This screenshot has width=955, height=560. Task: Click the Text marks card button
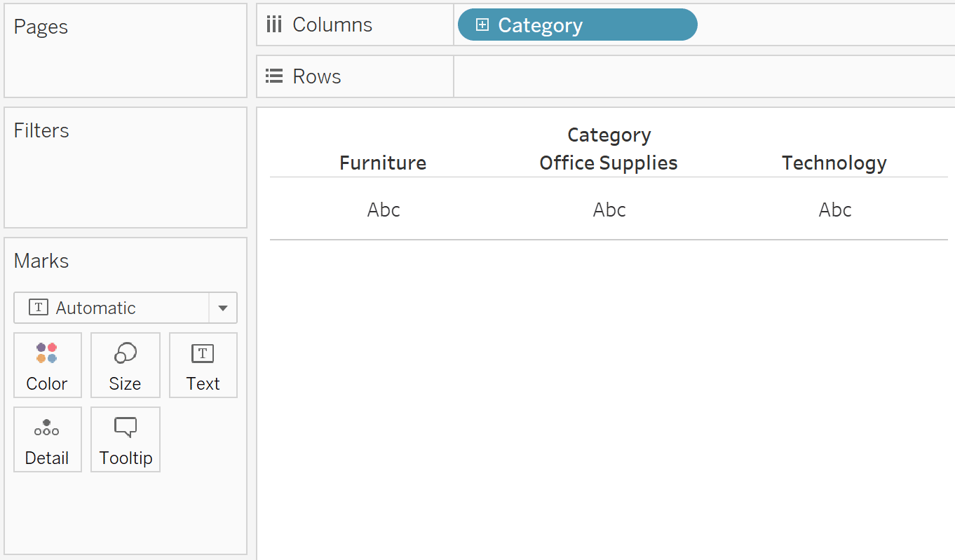(203, 365)
